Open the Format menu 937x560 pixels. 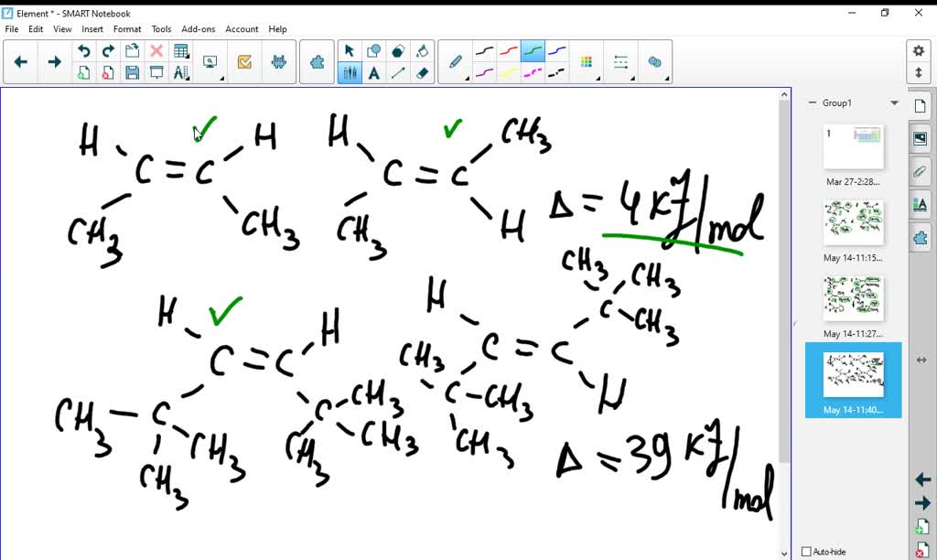coord(127,28)
